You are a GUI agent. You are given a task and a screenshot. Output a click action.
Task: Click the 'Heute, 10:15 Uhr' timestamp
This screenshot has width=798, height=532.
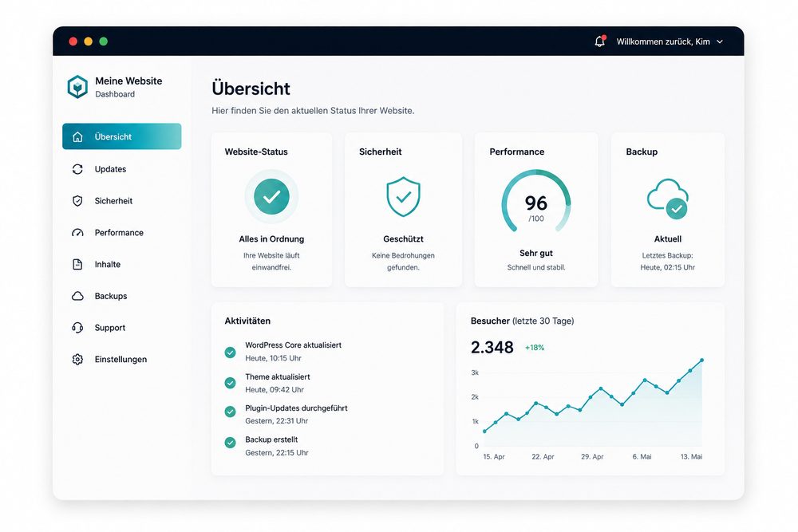tap(273, 358)
